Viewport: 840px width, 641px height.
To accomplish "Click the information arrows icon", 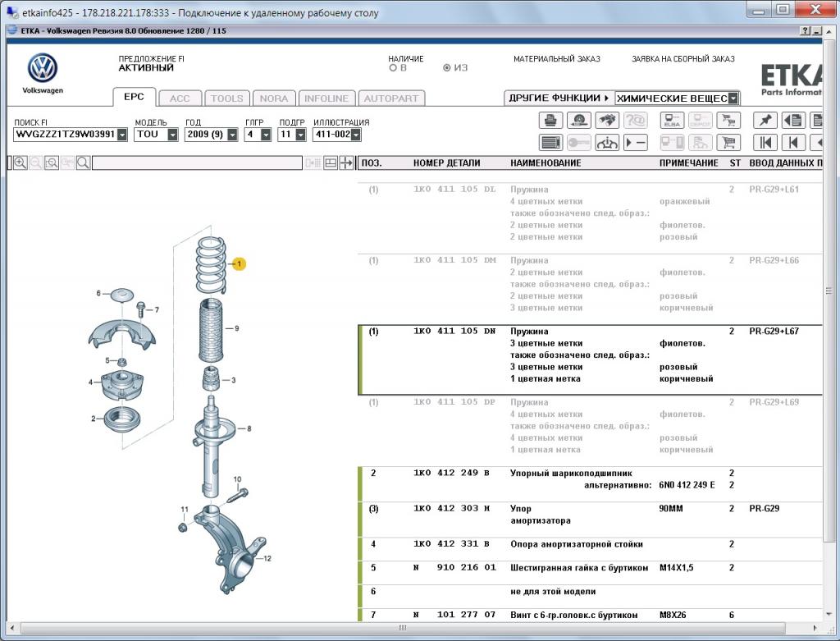I will tap(606, 143).
